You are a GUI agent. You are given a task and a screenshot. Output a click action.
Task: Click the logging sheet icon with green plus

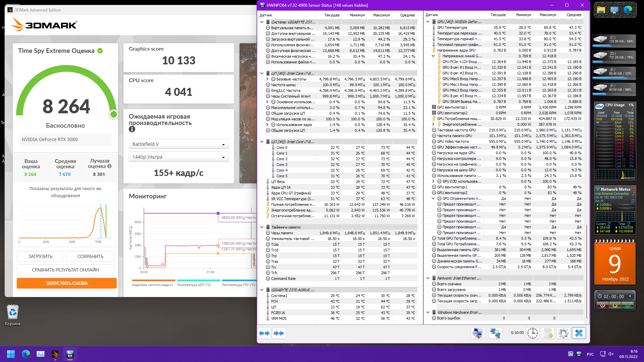(x=548, y=333)
